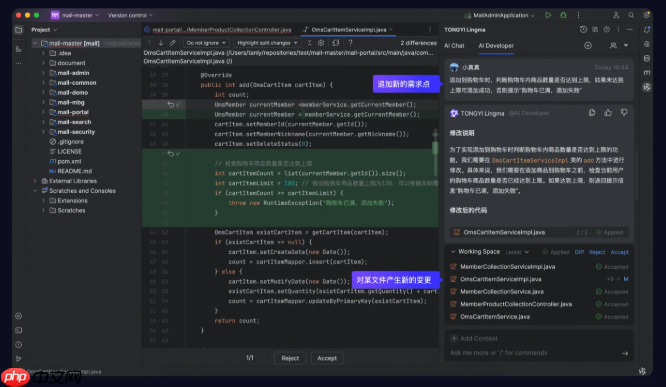
Task: Select README.md in the project tree
Action: pos(75,171)
